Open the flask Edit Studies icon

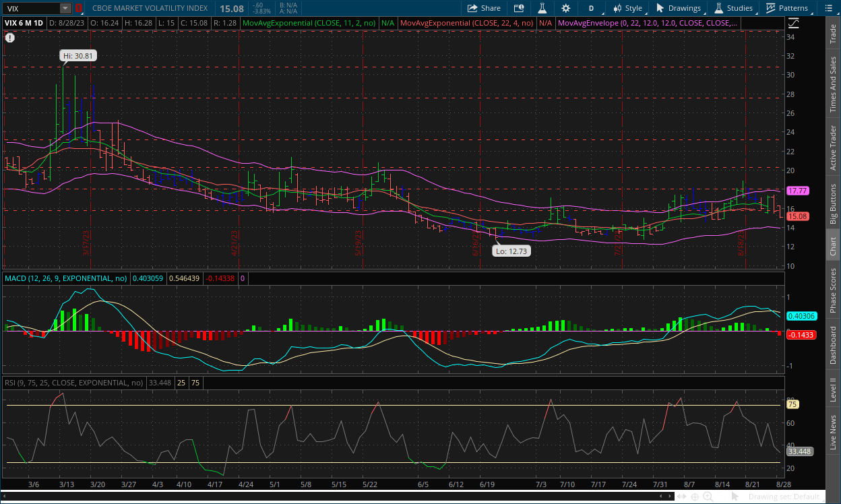[541, 8]
